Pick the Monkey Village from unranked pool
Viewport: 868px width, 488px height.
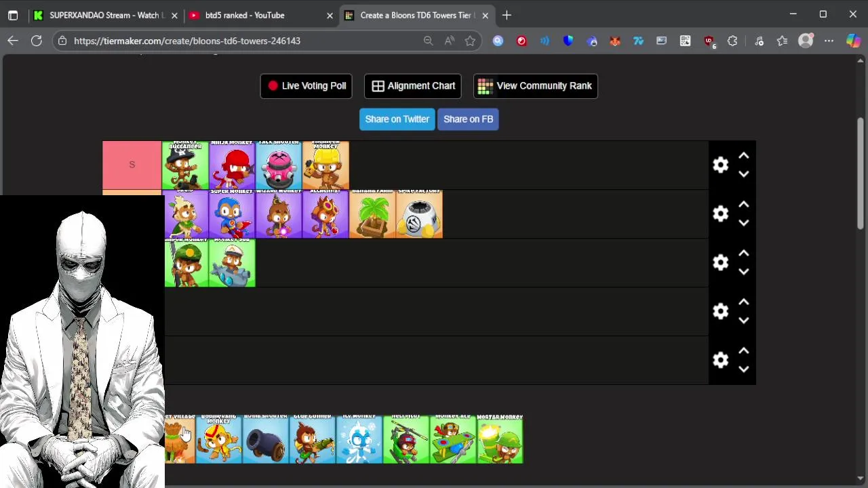tap(180, 439)
